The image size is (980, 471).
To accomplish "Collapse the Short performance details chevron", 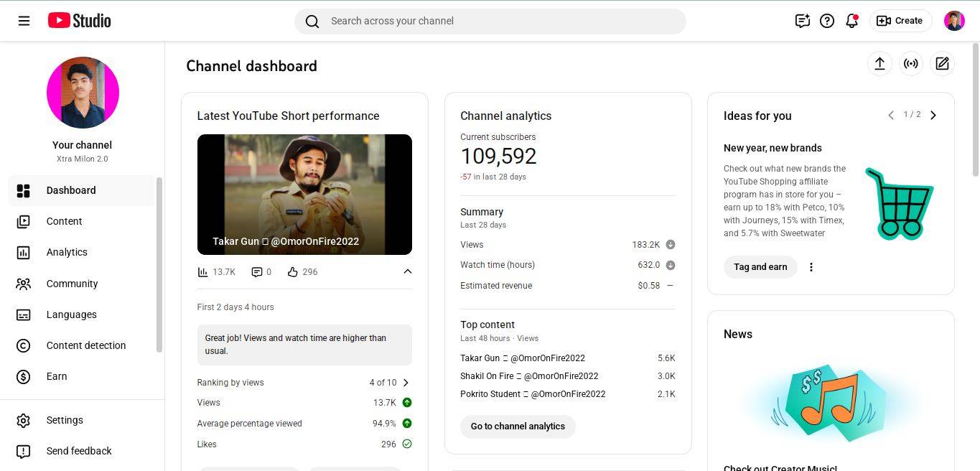I will [407, 271].
